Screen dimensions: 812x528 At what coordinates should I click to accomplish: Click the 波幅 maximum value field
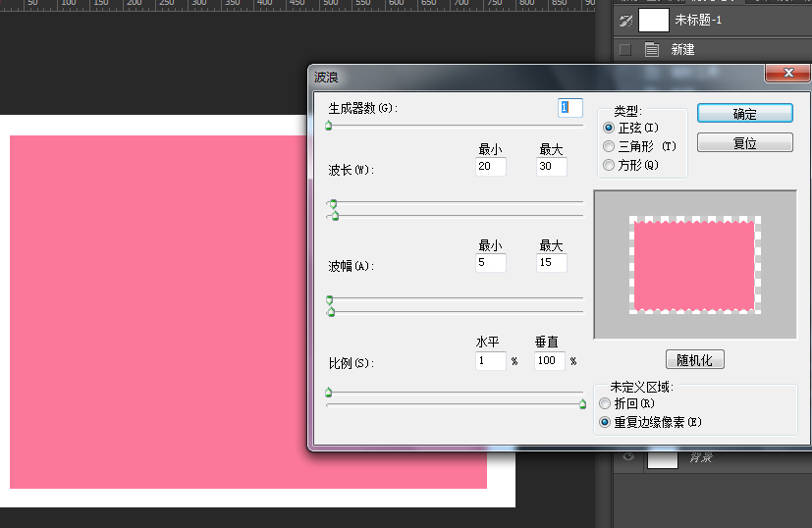[552, 262]
